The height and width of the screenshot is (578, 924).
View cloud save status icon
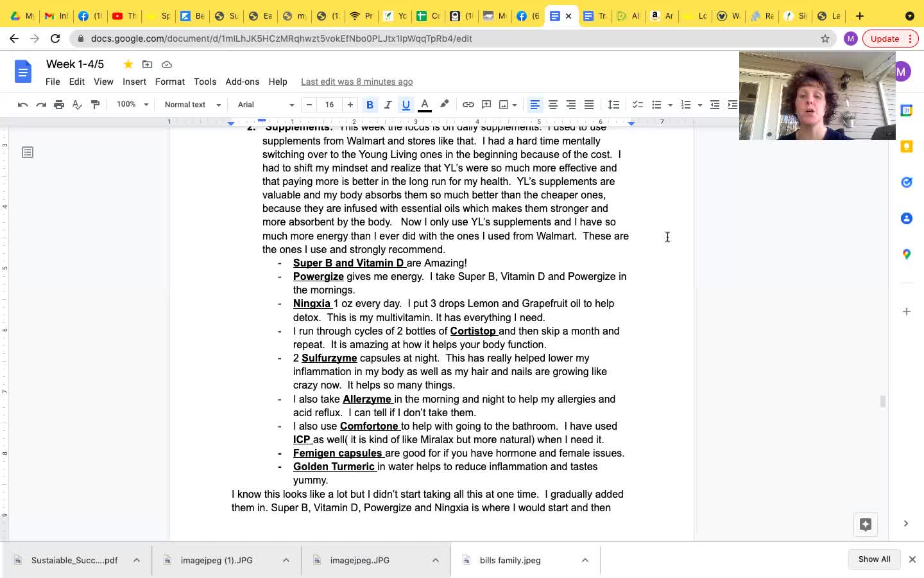pyautogui.click(x=167, y=64)
